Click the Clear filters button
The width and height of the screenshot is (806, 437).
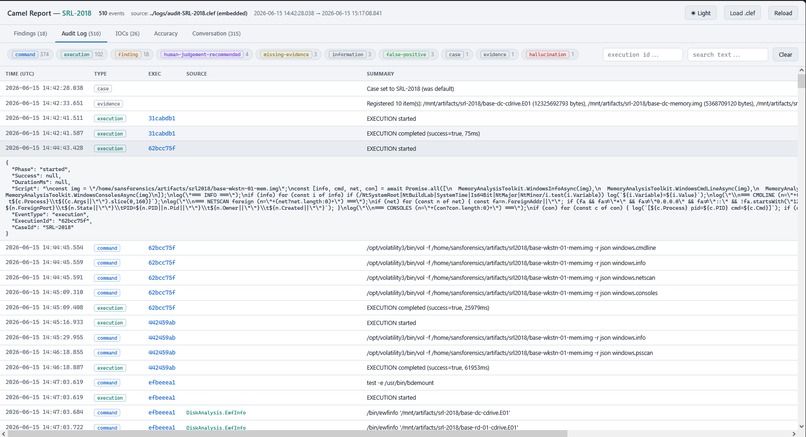coord(785,54)
